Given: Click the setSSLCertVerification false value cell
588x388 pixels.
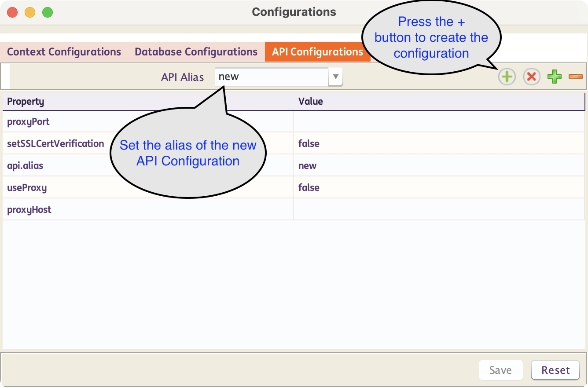Looking at the screenshot, I should [x=438, y=144].
